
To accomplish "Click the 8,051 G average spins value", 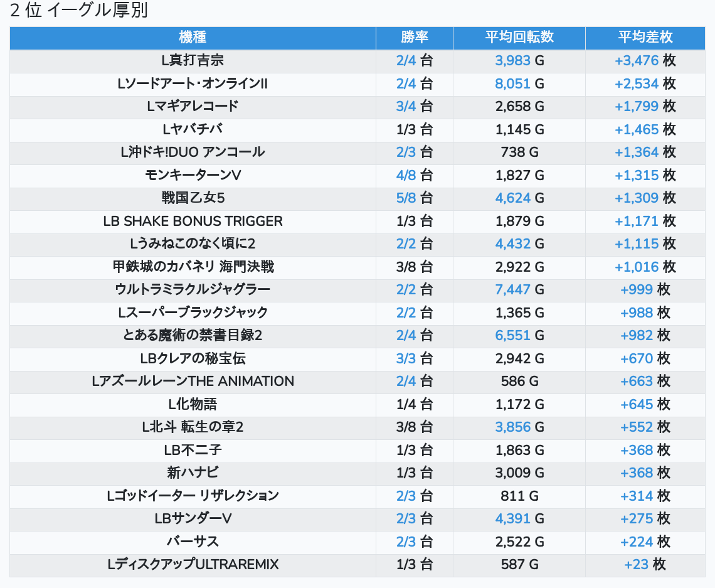I will (x=519, y=84).
